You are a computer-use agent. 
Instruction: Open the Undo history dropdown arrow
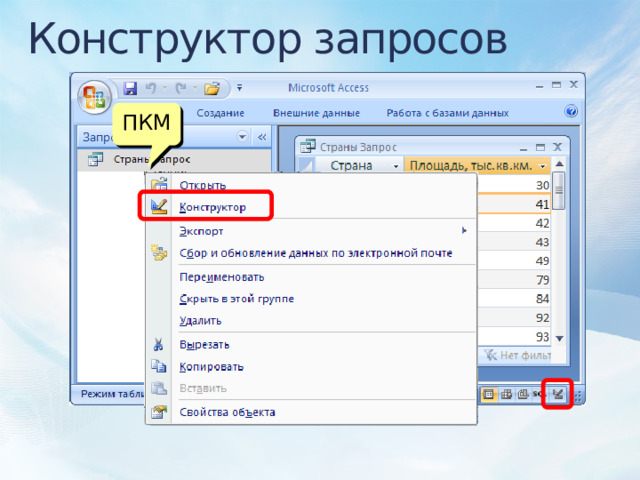[x=165, y=87]
